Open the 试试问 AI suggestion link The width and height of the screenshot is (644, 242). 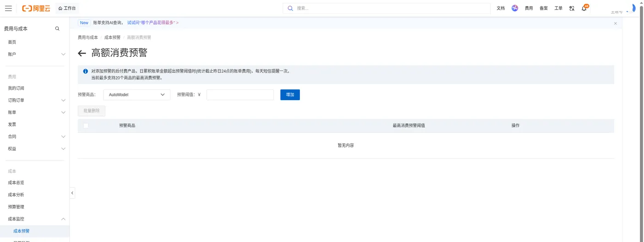tap(153, 23)
